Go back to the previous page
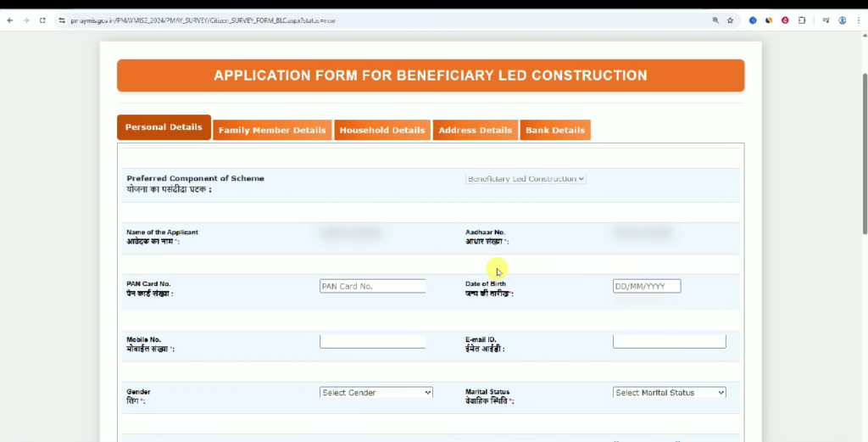Screen dimensions: 868x442 click(x=10, y=20)
